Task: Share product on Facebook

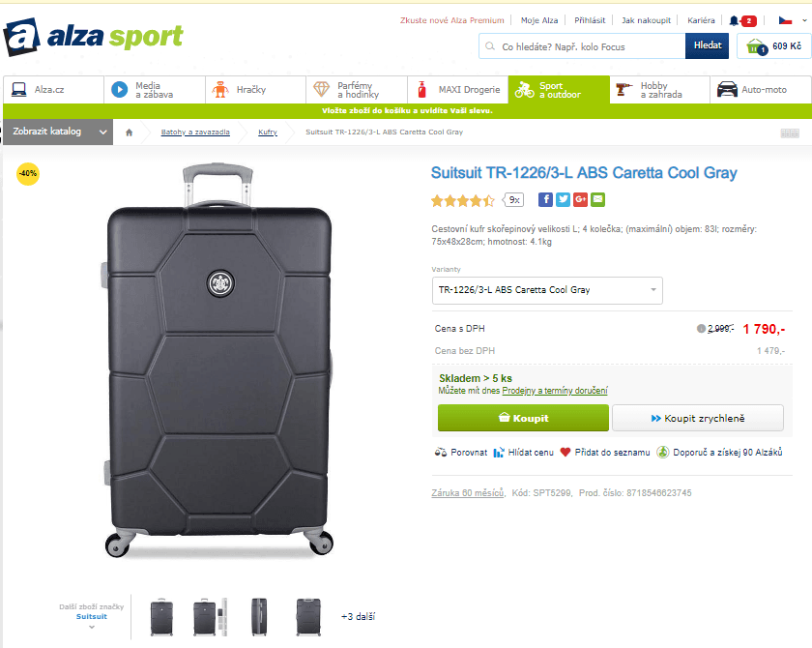Action: point(545,199)
